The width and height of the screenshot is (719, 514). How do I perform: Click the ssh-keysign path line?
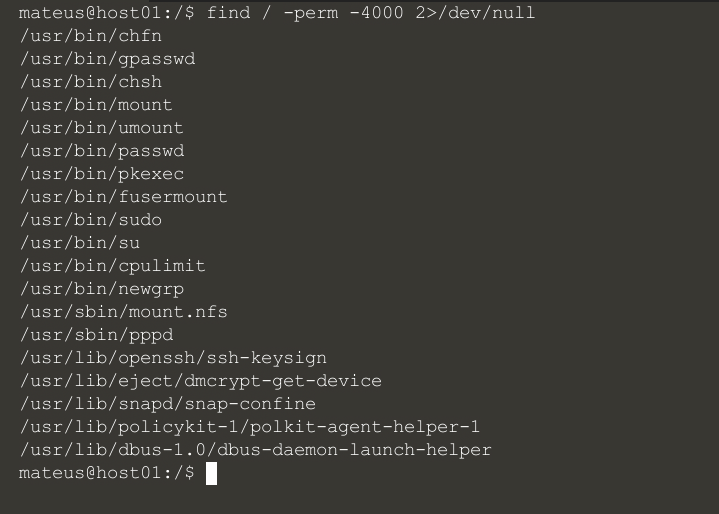[173, 358]
